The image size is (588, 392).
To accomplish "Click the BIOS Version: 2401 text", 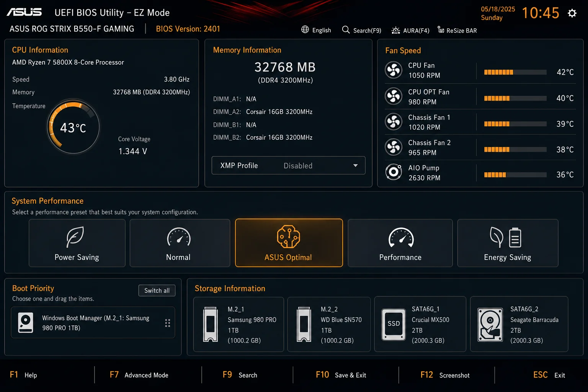I will pyautogui.click(x=188, y=29).
